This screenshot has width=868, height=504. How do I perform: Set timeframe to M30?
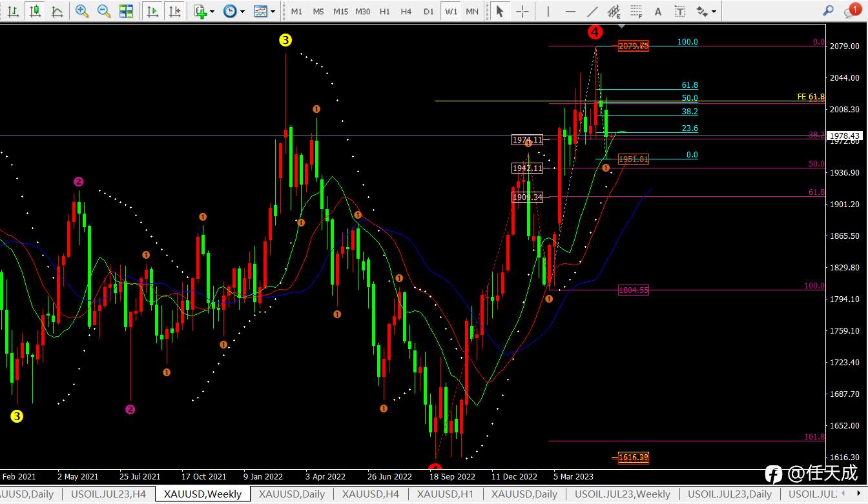click(363, 12)
